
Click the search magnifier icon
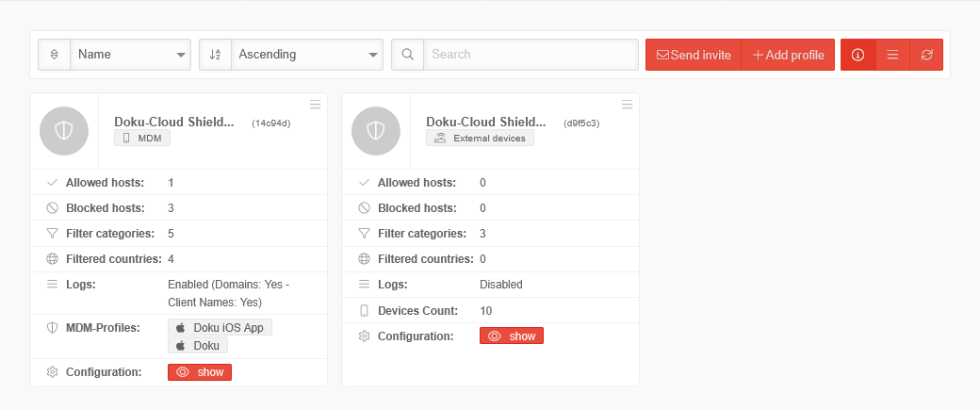(x=408, y=55)
